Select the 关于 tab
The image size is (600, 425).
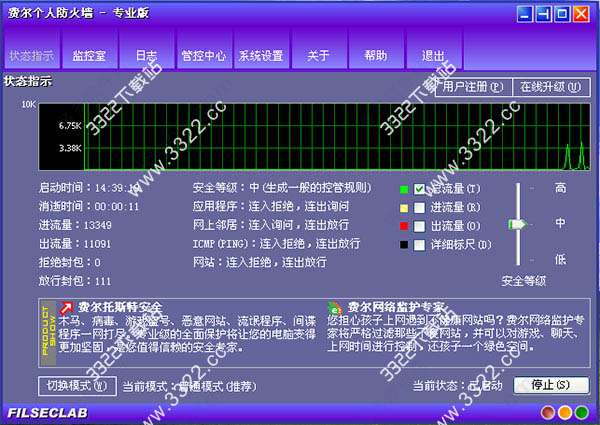pos(319,49)
